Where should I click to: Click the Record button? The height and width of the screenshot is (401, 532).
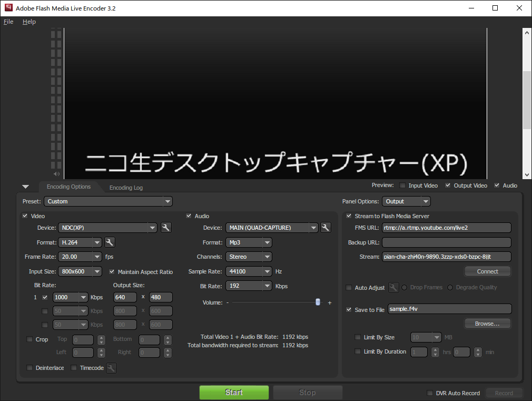[504, 393]
